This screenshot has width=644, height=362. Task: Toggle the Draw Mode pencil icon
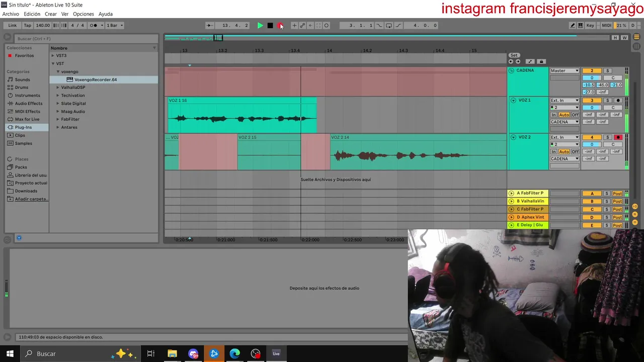coord(573,25)
